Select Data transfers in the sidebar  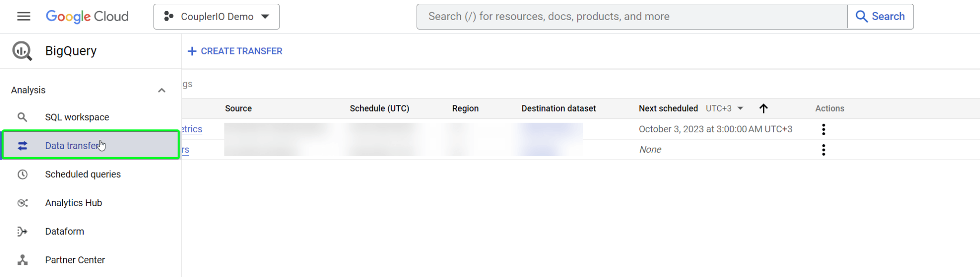[x=72, y=146]
